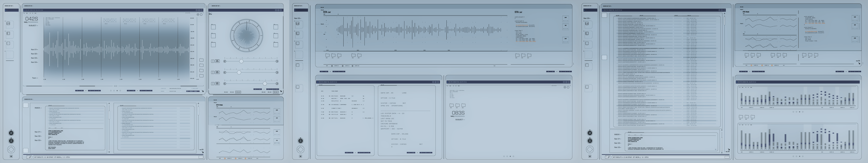Select Nat 01 beside the 042S waveform

coord(34,50)
